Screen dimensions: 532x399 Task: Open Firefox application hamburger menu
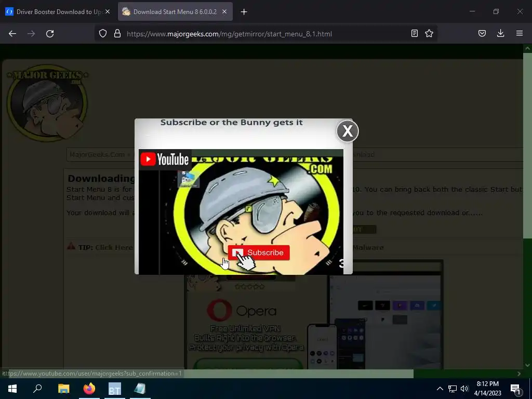[520, 33]
